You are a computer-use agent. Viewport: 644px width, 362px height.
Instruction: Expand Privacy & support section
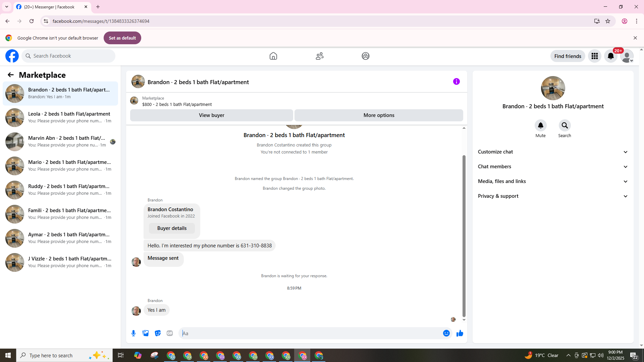pos(553,196)
